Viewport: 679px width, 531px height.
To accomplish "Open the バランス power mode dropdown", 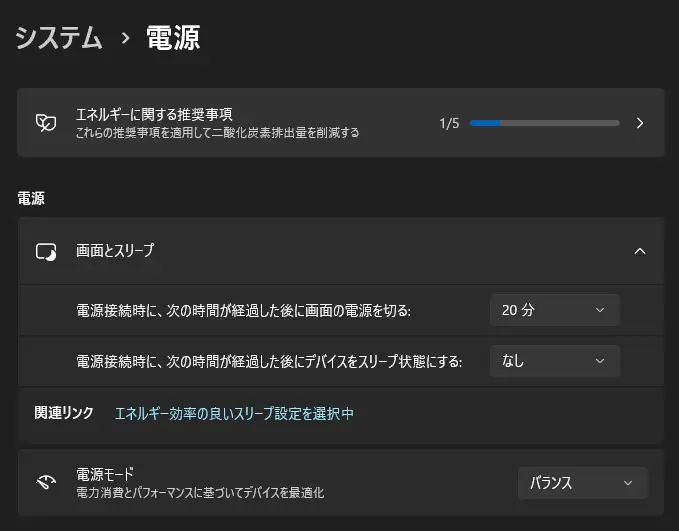I will click(582, 483).
